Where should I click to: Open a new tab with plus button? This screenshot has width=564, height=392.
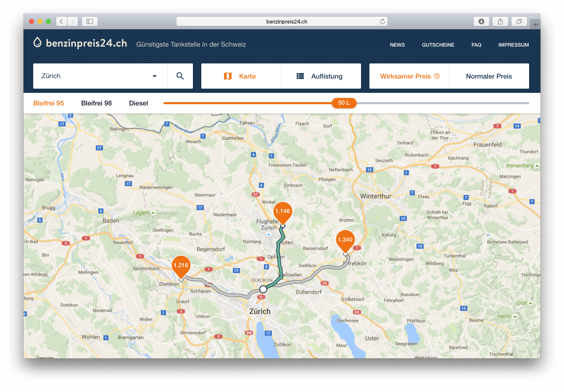pos(535,25)
